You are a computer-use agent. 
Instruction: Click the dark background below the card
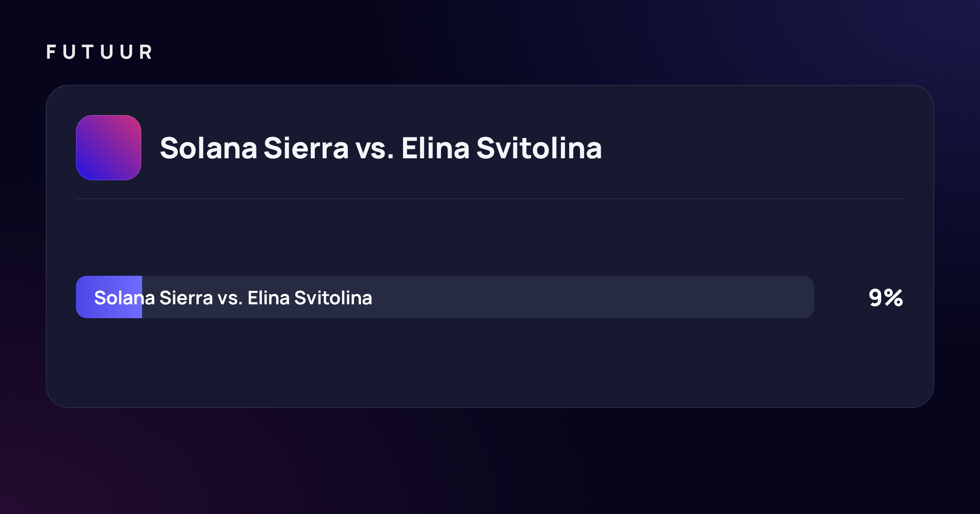[x=490, y=461]
